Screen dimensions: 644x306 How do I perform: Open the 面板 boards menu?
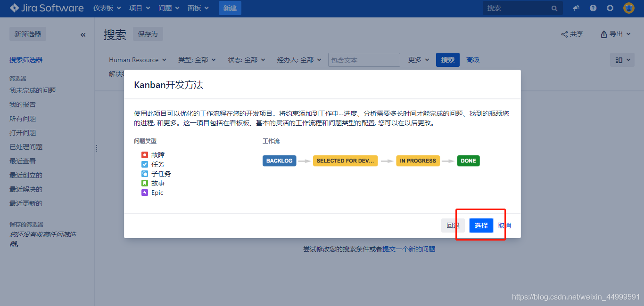click(198, 8)
